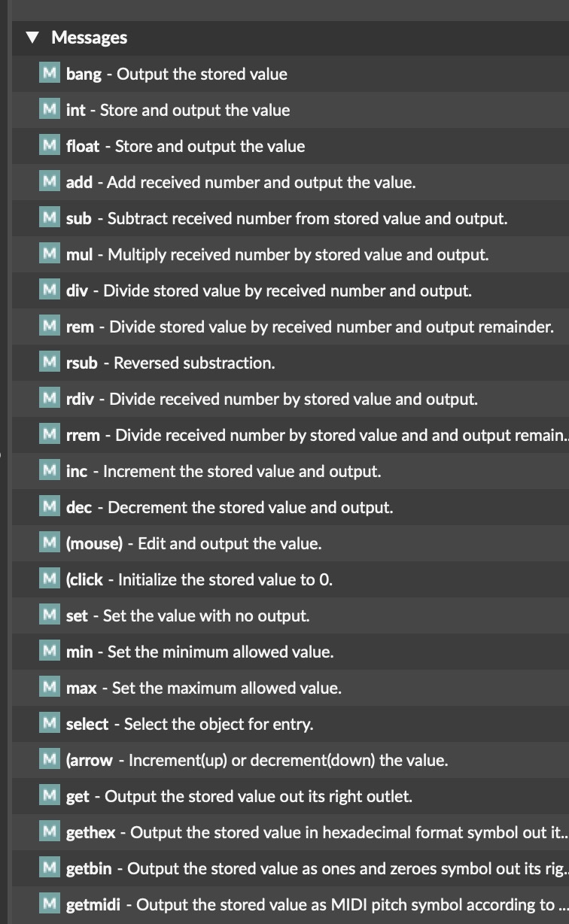569x924 pixels.
Task: Click the M icon beside bang
Action: [50, 74]
